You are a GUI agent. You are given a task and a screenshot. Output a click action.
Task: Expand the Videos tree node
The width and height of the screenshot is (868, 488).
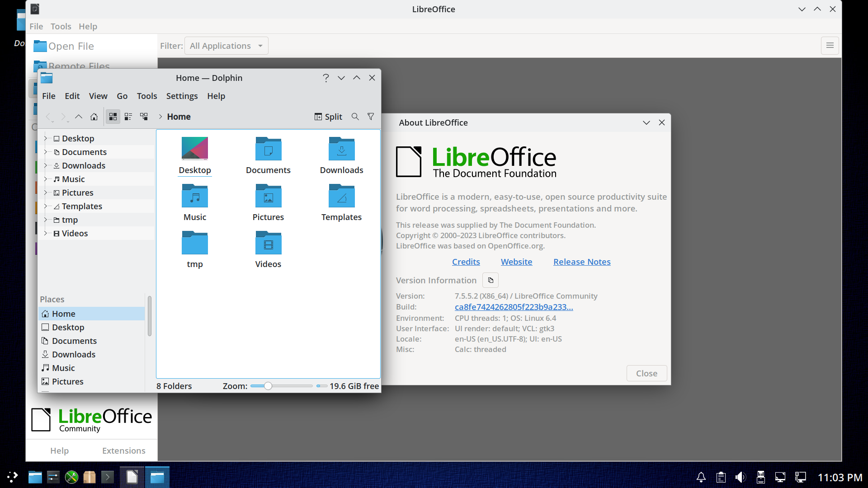[45, 233]
